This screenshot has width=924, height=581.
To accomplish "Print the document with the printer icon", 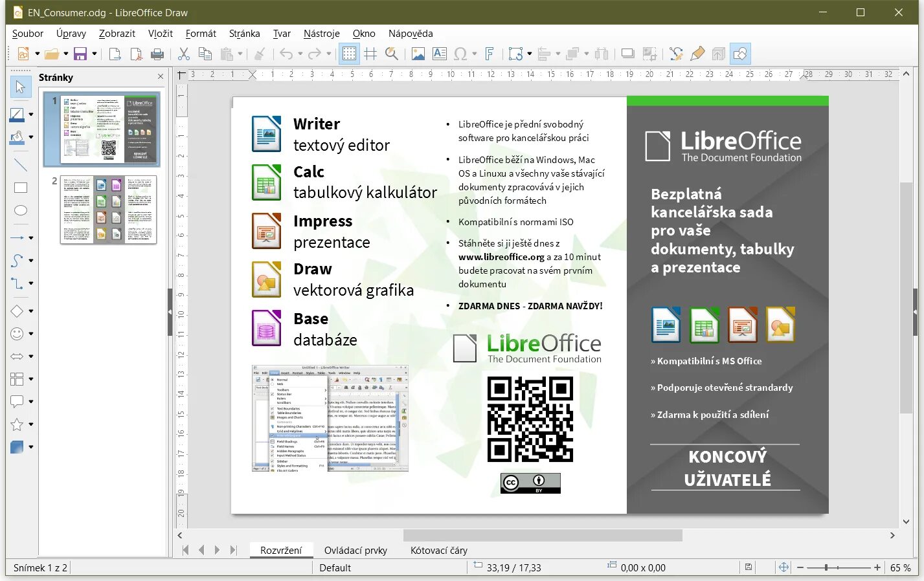I will [x=157, y=54].
